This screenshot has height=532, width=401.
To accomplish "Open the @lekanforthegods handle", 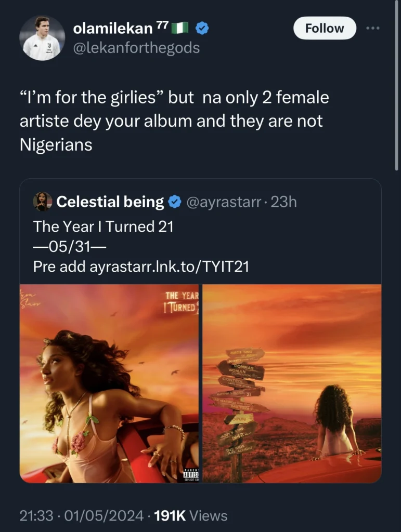I will click(x=136, y=47).
